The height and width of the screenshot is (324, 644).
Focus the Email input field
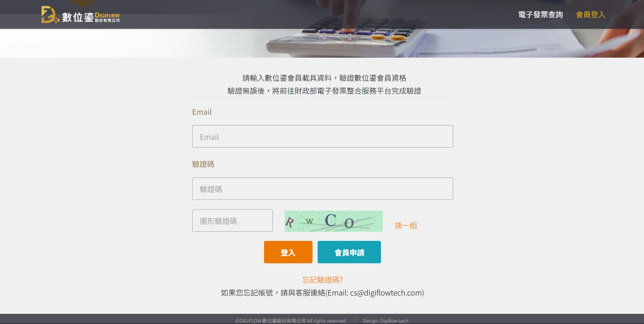pyautogui.click(x=322, y=136)
